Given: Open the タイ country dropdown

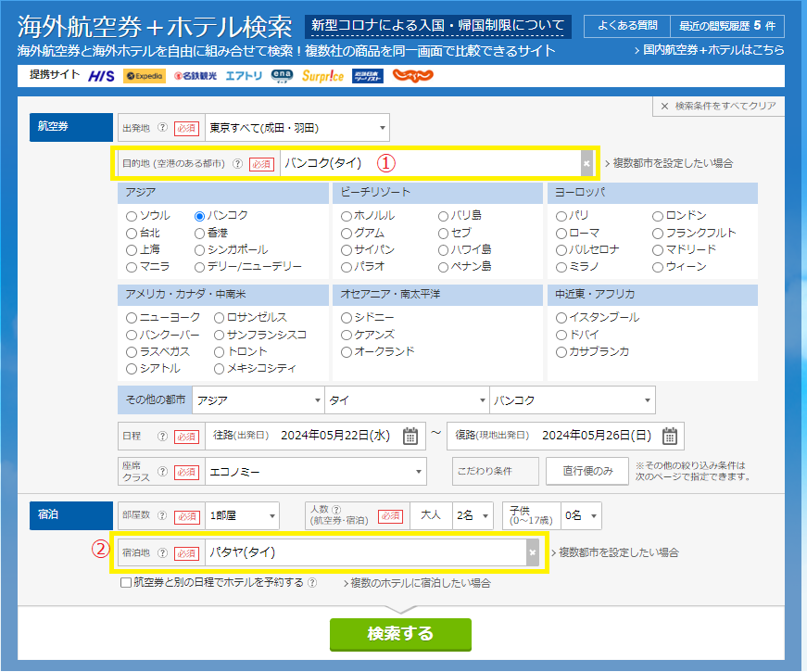Looking at the screenshot, I should click(x=407, y=400).
